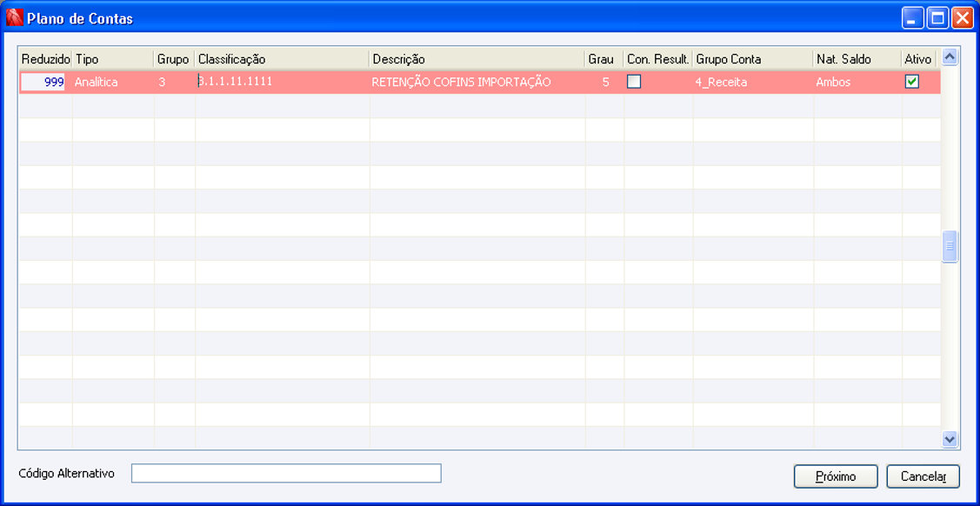
Task: Click the Con. Result. column header
Action: (x=658, y=59)
